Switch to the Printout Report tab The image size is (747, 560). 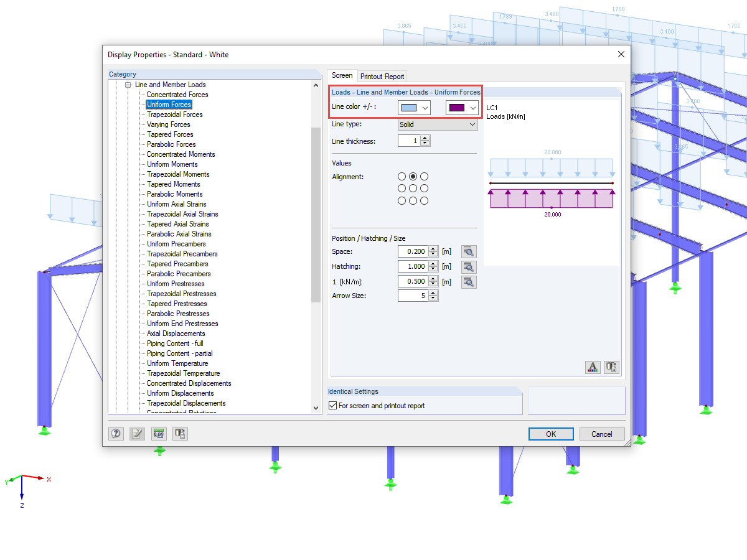382,76
